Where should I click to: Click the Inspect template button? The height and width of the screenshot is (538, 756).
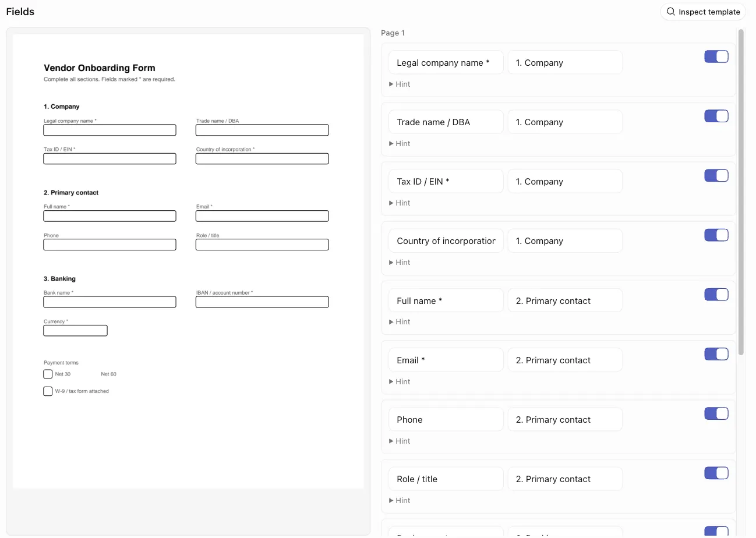[703, 12]
